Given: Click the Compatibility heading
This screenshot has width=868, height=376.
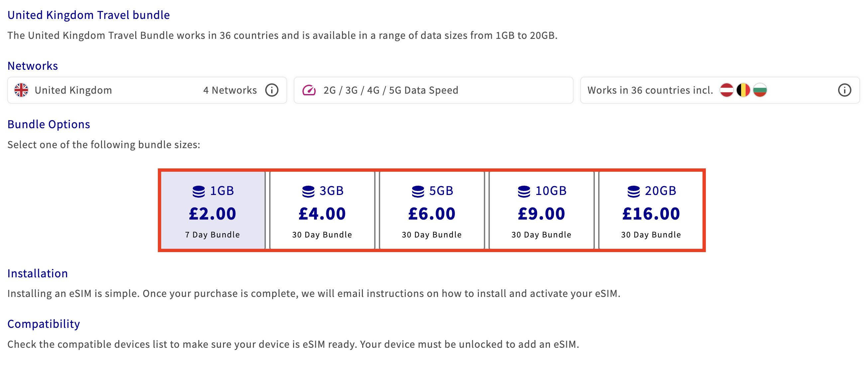Looking at the screenshot, I should point(44,324).
